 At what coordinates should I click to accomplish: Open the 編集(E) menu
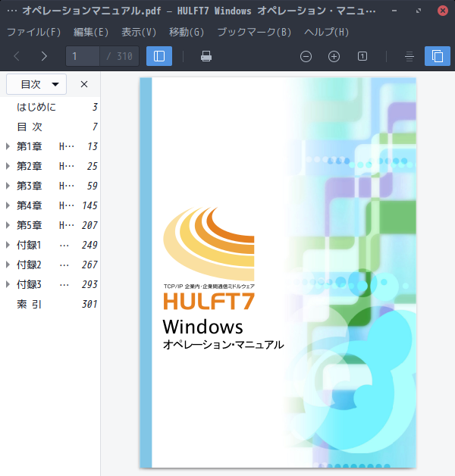[x=91, y=32]
